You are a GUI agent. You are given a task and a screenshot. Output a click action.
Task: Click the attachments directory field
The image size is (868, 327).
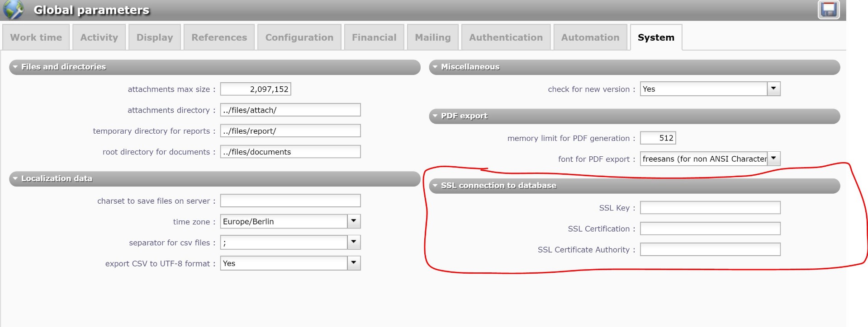[x=290, y=110]
